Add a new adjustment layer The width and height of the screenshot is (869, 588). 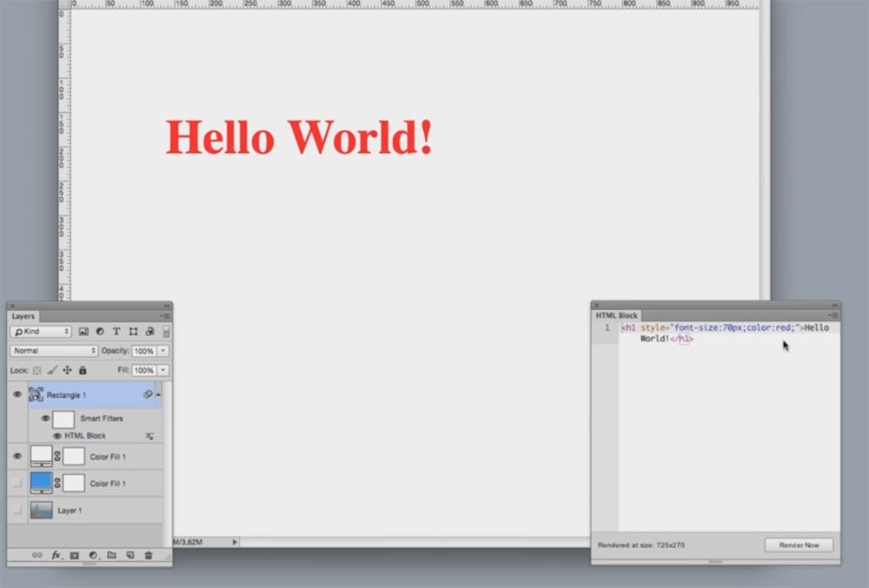(93, 555)
